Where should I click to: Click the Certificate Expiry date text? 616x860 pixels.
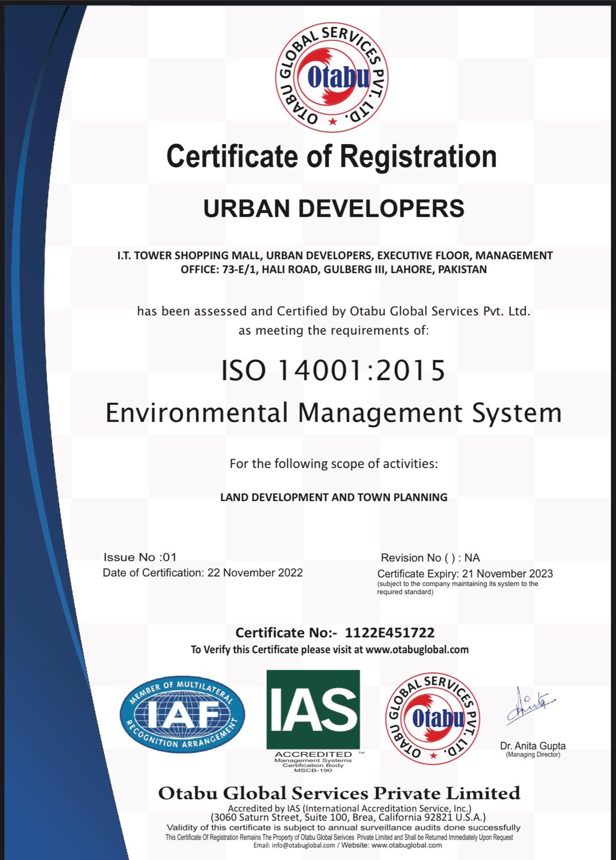[x=465, y=574]
